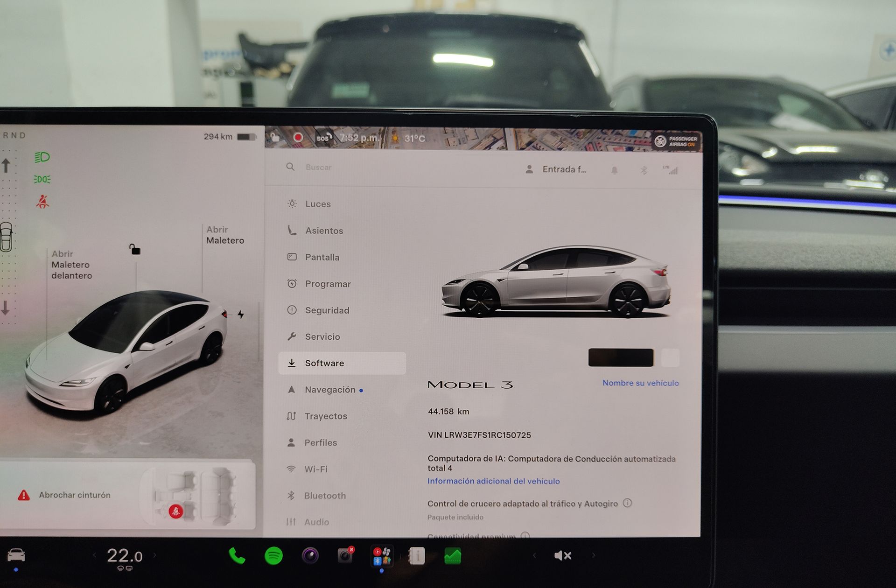Click the Buscar search field
The width and height of the screenshot is (896, 588).
coord(319,167)
